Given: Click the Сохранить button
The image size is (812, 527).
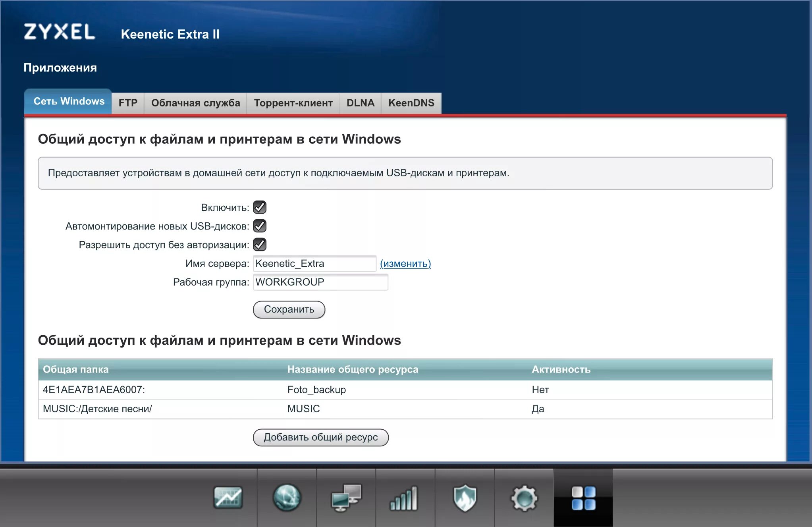Looking at the screenshot, I should (x=289, y=309).
